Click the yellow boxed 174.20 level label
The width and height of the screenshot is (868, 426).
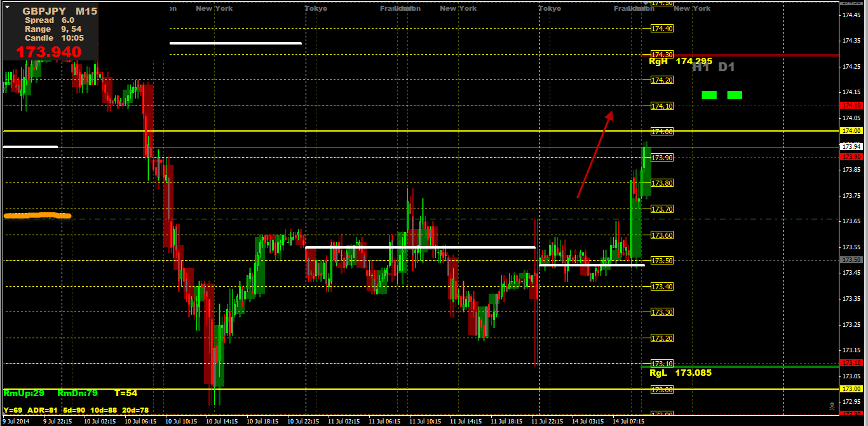coord(662,80)
